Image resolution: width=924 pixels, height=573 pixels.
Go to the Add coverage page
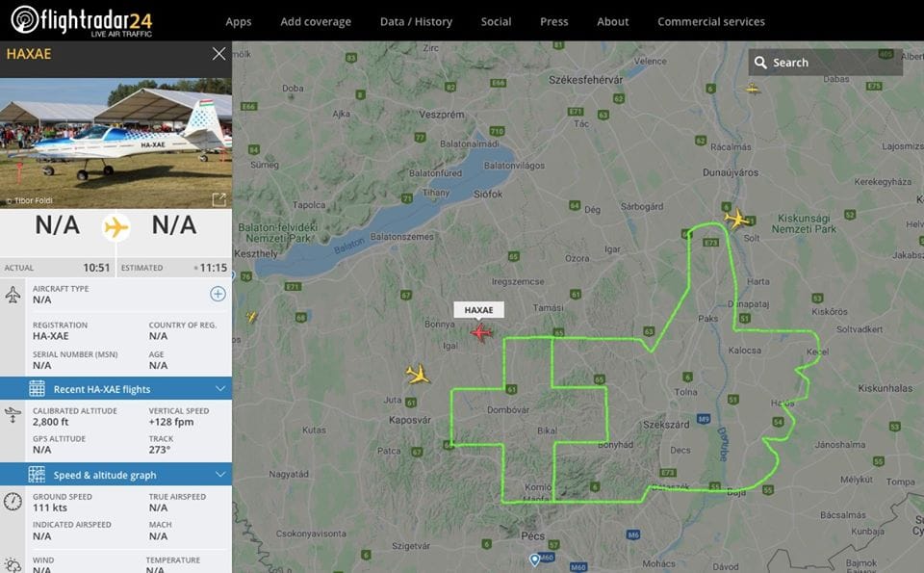coord(316,21)
